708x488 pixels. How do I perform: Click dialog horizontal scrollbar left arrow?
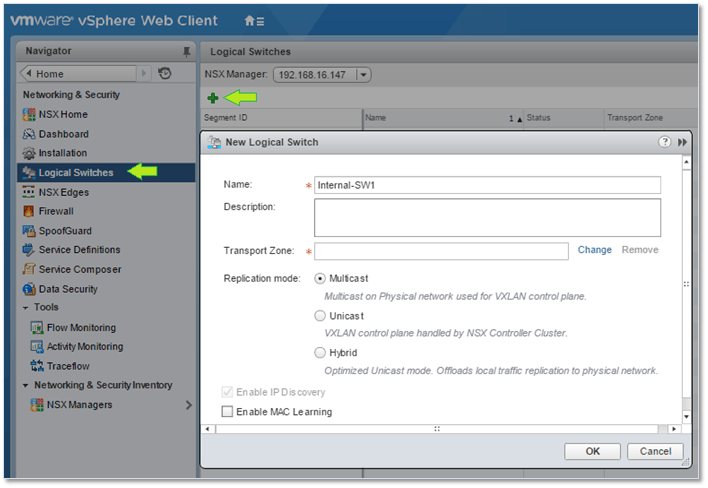(207, 429)
